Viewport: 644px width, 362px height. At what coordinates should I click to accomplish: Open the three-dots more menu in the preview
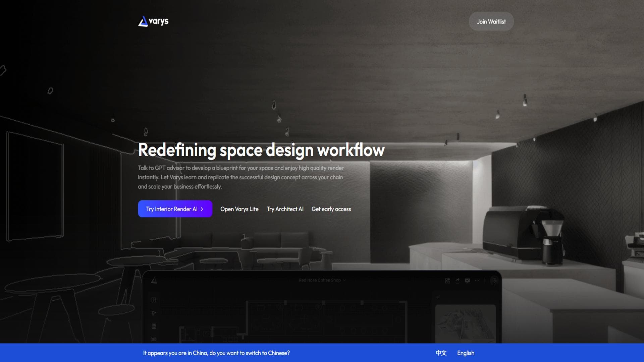click(477, 281)
